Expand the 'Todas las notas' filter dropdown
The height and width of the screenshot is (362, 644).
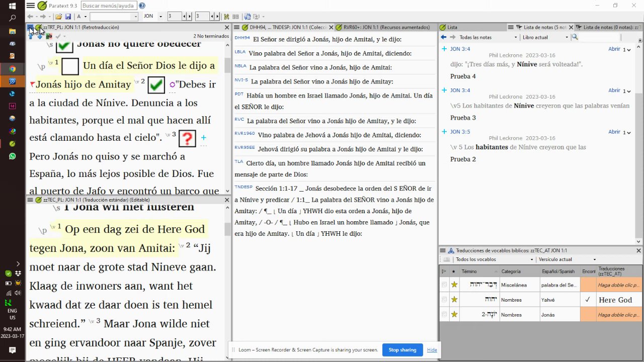[x=515, y=37]
